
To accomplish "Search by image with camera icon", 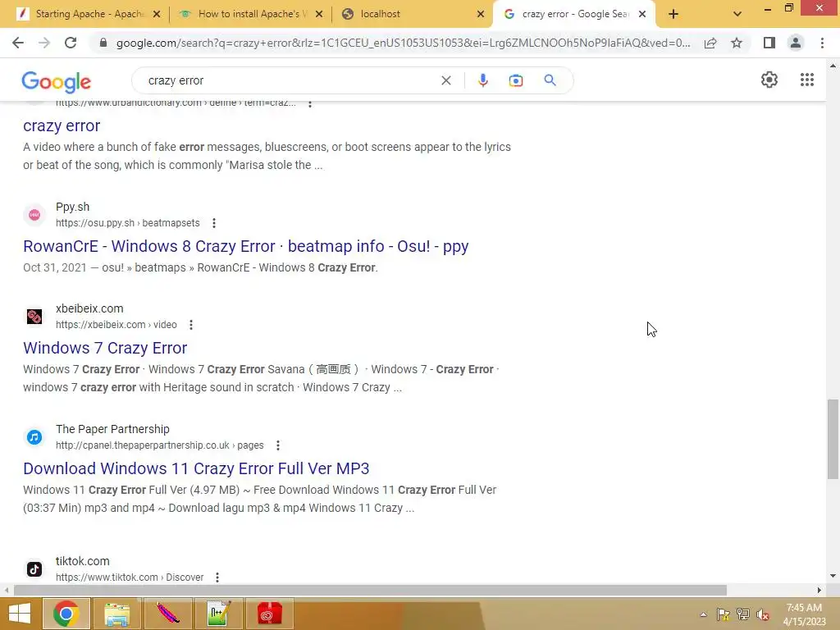I will 515,80.
